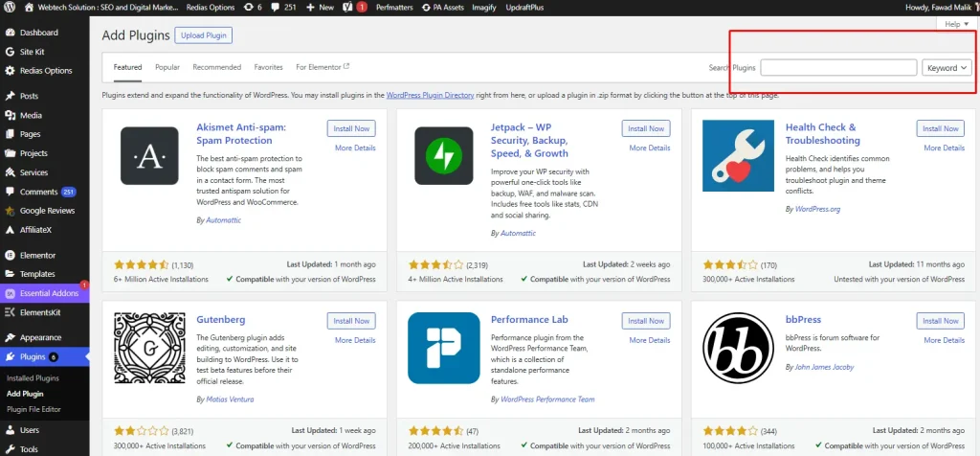Switch to the Featured tab
This screenshot has height=456, width=980.
point(127,67)
